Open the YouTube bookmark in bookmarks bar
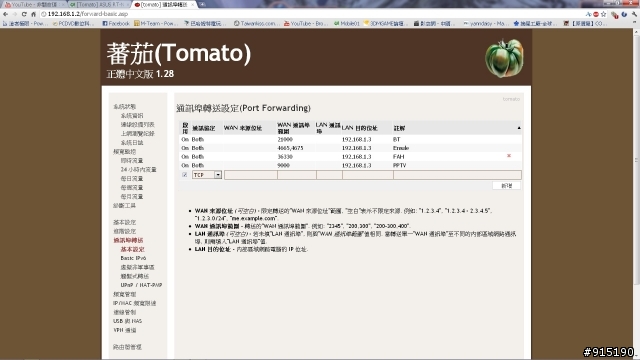This screenshot has height=360, width=640. (x=306, y=23)
